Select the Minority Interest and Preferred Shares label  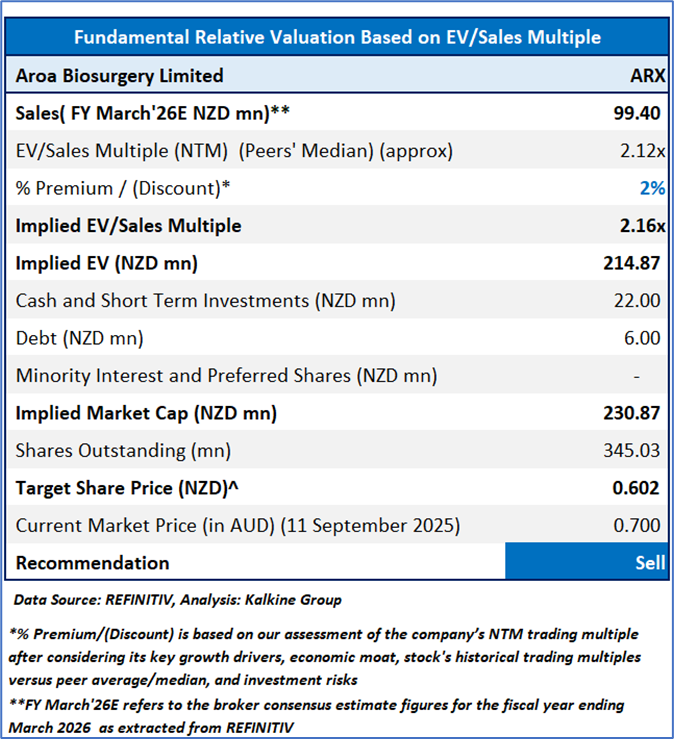(x=226, y=376)
